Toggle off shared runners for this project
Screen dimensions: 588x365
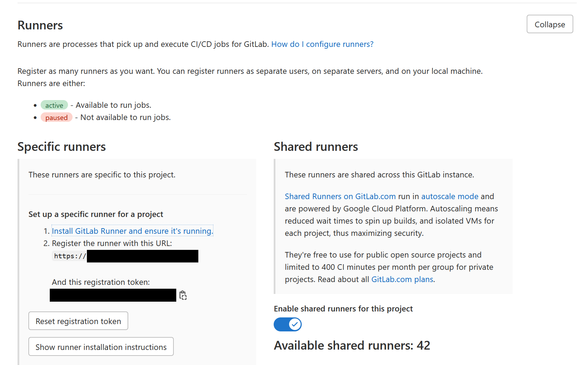tap(287, 324)
